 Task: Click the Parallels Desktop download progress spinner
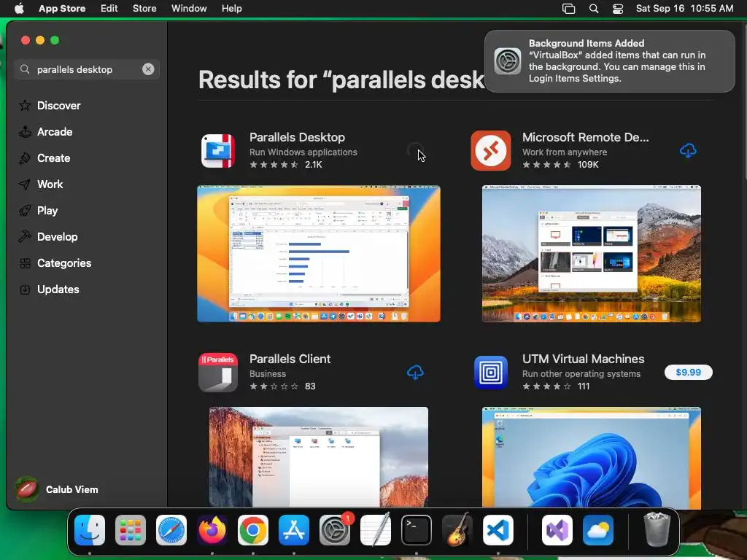[415, 150]
